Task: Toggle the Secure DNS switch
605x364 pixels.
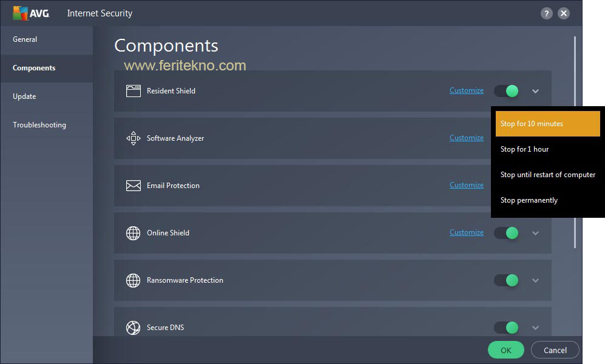Action: pos(506,328)
